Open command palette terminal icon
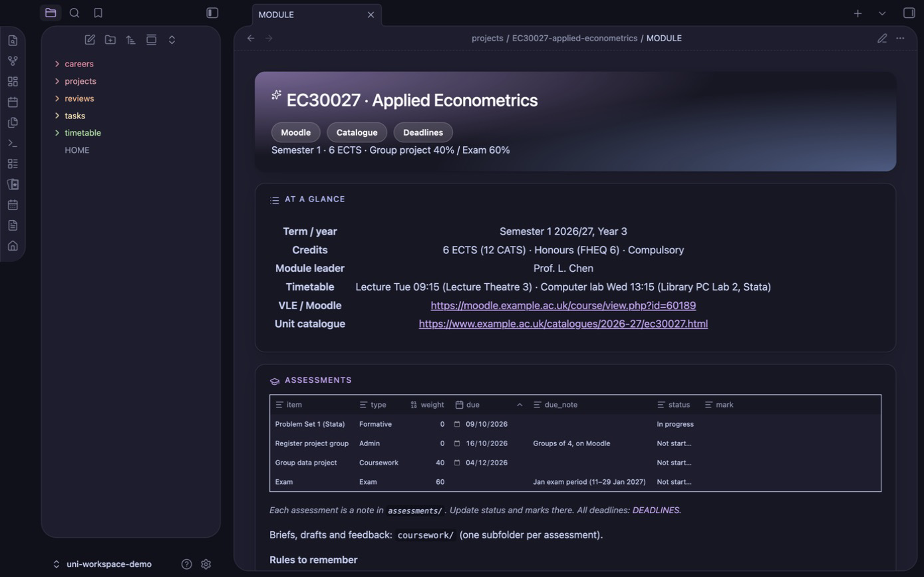Image resolution: width=924 pixels, height=577 pixels. (13, 143)
